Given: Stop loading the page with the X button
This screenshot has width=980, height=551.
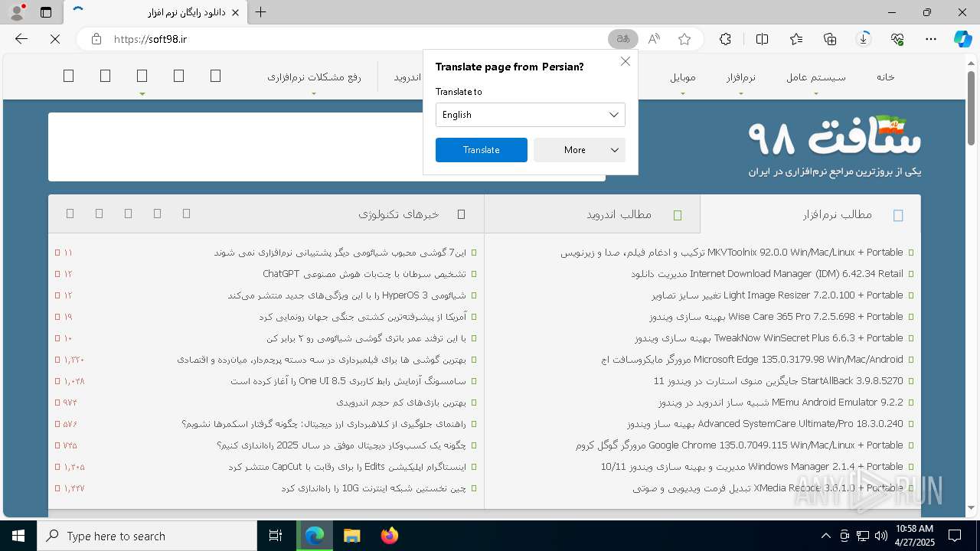Looking at the screenshot, I should [x=55, y=39].
